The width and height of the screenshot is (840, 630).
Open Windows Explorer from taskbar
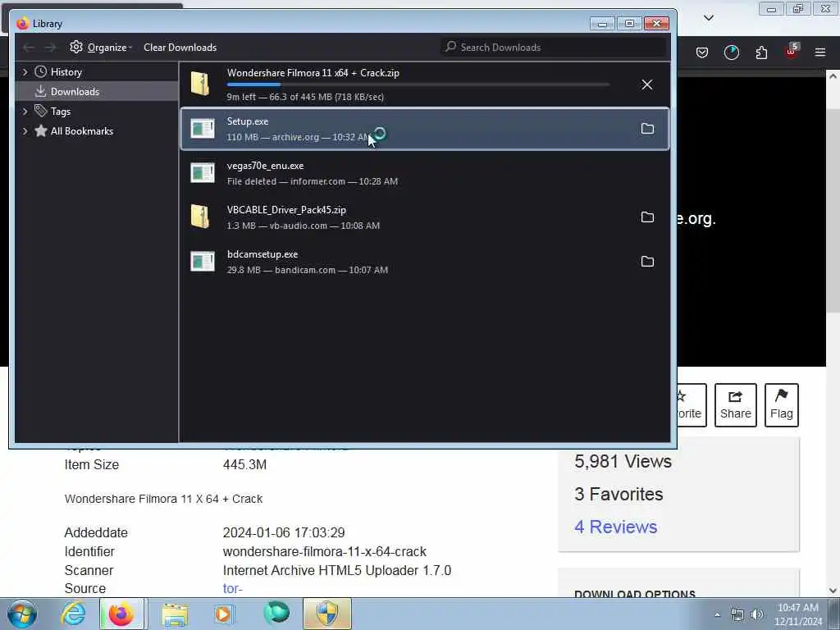point(175,614)
